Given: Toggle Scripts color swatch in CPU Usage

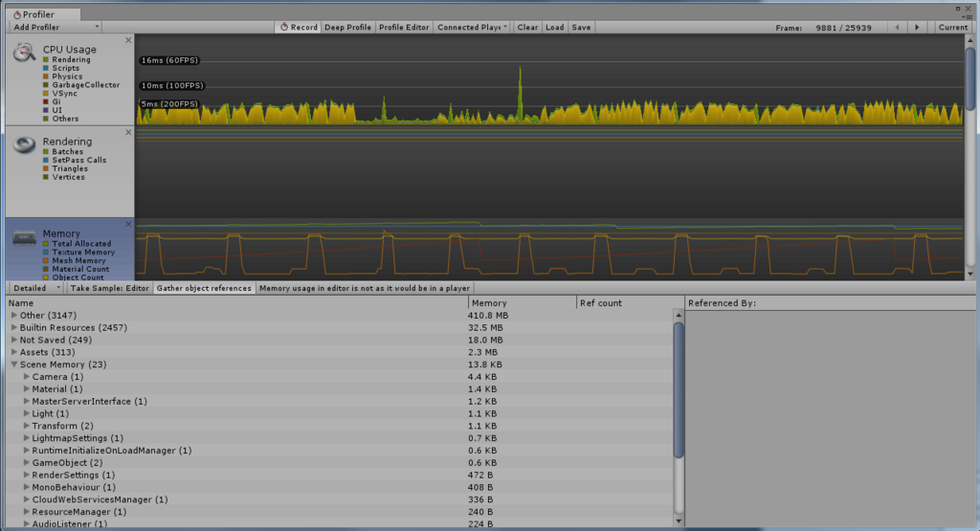Looking at the screenshot, I should pyautogui.click(x=46, y=68).
